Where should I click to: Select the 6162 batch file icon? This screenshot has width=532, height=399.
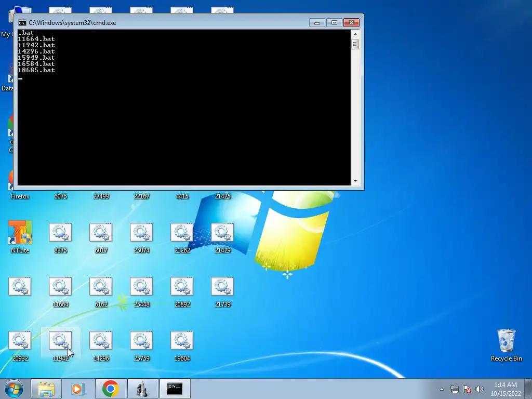coord(101,286)
